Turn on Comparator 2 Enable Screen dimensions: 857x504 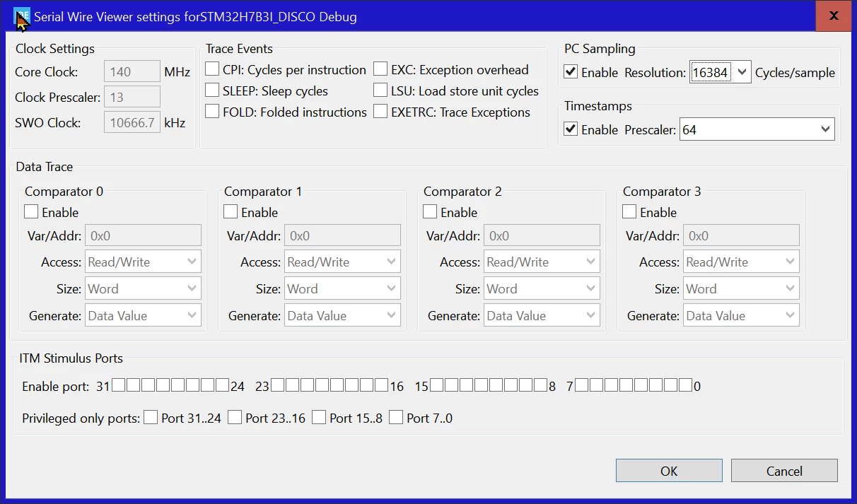point(430,212)
